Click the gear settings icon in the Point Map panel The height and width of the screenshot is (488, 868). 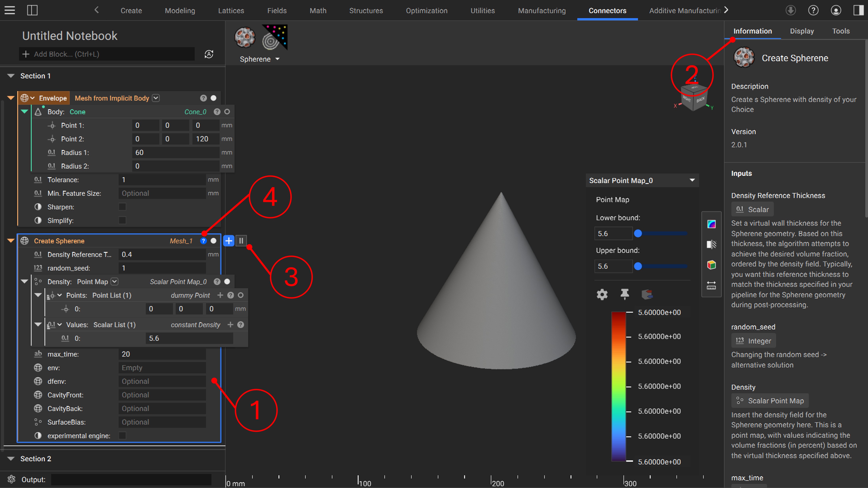[602, 294]
